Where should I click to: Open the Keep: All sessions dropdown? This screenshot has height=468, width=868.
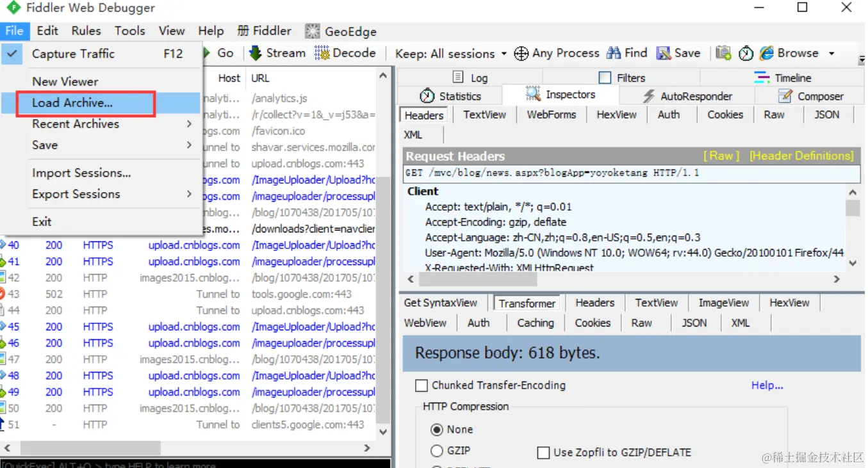point(451,54)
